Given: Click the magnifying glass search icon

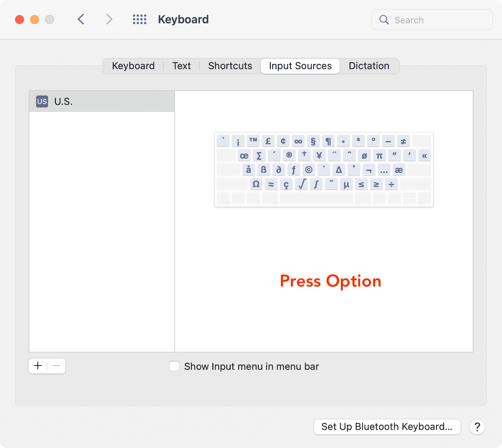Looking at the screenshot, I should (384, 20).
